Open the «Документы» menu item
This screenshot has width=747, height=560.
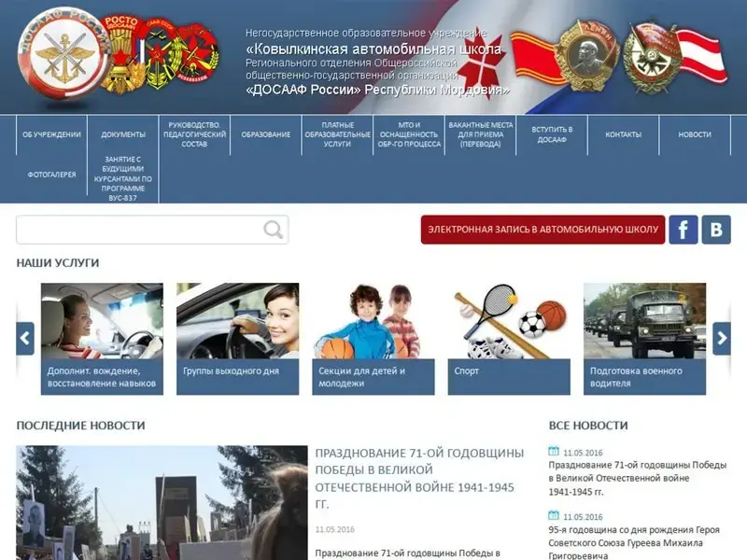pyautogui.click(x=123, y=134)
